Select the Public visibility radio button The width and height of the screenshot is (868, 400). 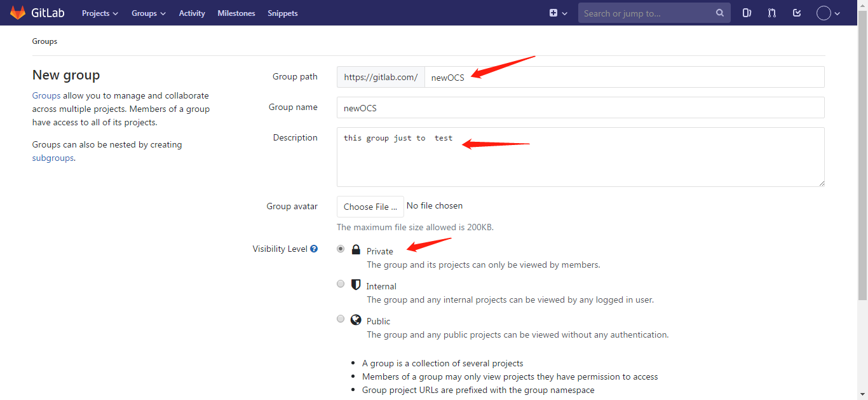(341, 319)
